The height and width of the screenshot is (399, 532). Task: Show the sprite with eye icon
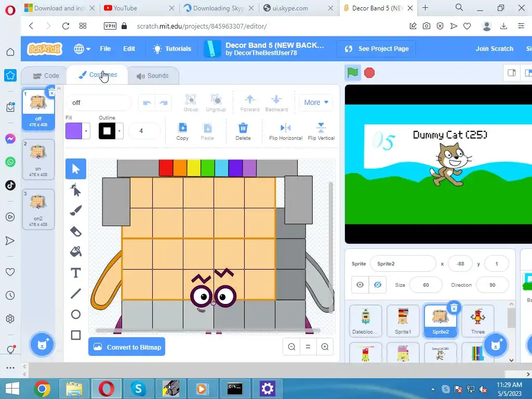(x=360, y=285)
